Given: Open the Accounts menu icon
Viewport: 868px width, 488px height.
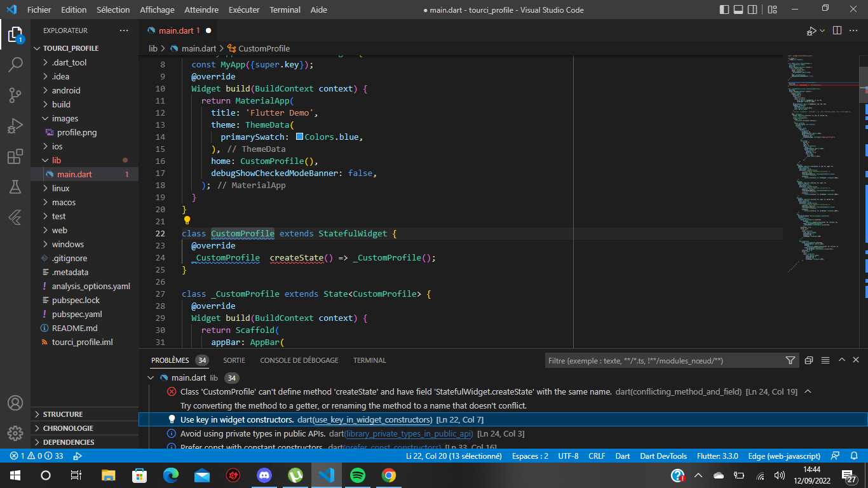Looking at the screenshot, I should 15,403.
